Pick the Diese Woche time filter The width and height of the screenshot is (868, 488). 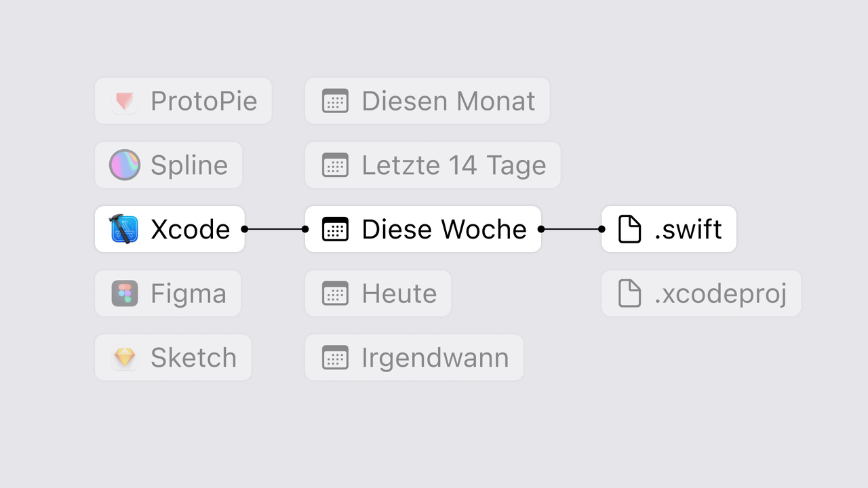coord(423,229)
